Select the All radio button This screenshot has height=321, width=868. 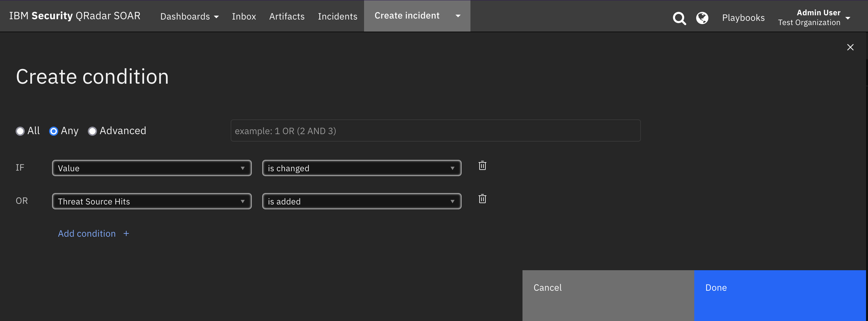(20, 131)
